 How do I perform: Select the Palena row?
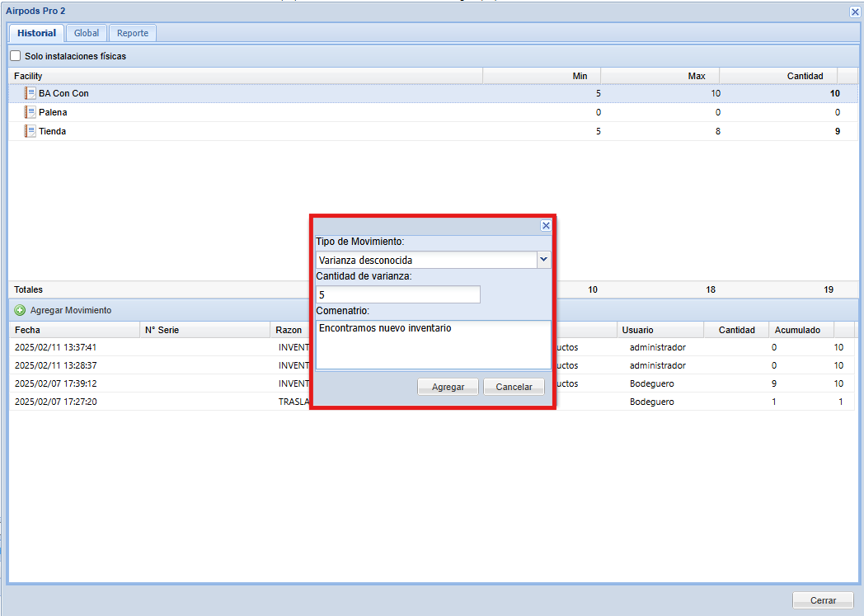pyautogui.click(x=433, y=112)
